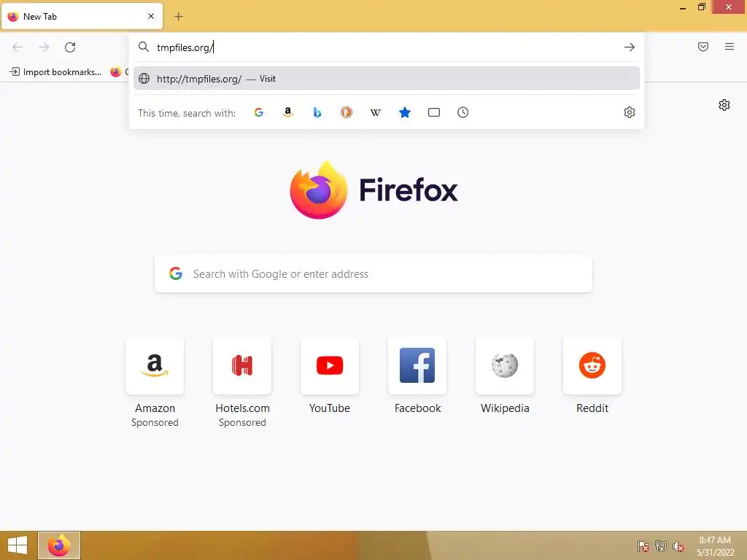Click the Import bookmarks button

coord(55,72)
